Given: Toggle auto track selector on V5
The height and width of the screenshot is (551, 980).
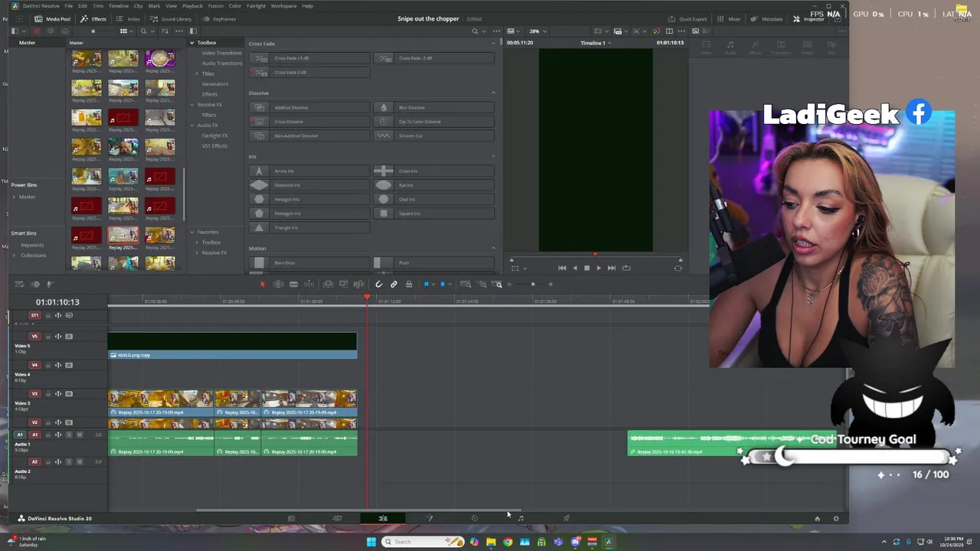Looking at the screenshot, I should (58, 336).
